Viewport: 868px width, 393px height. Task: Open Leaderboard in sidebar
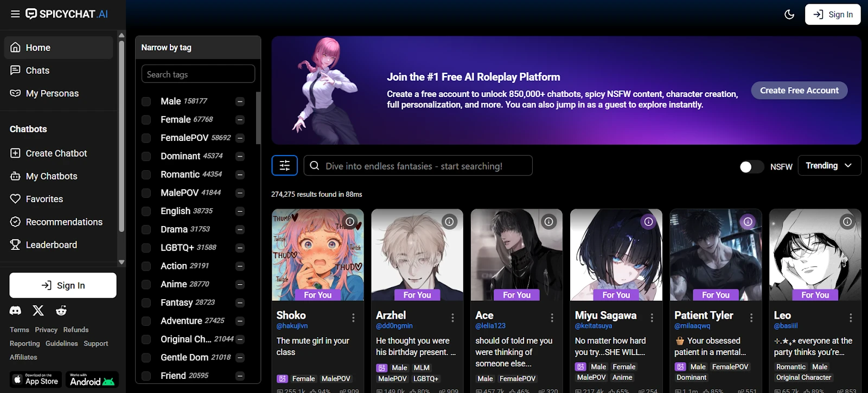(59, 244)
